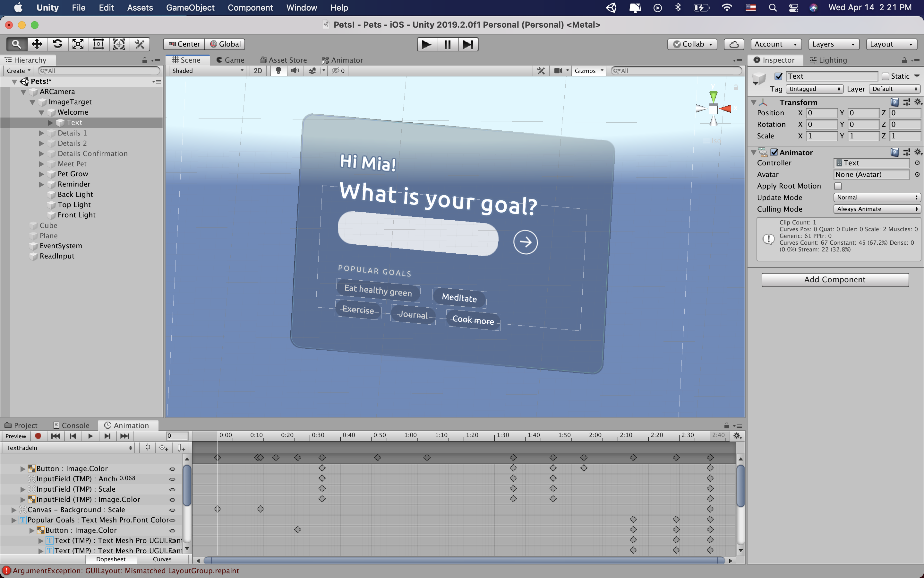
Task: Expand the Details 1 hierarchy item
Action: click(42, 133)
